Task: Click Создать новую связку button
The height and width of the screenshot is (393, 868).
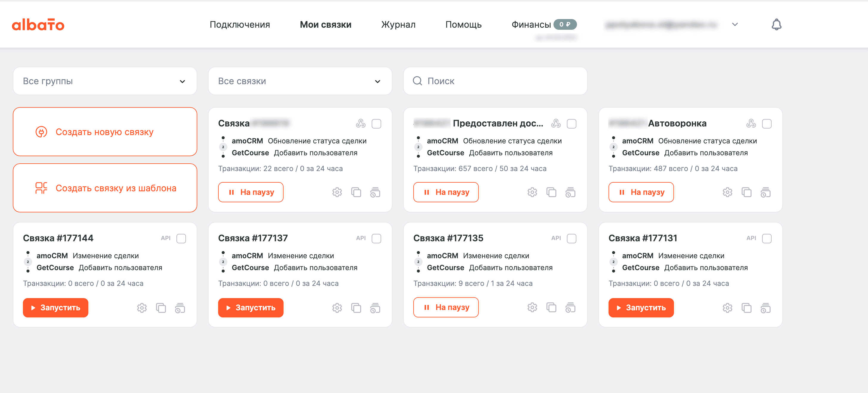Action: pos(105,132)
